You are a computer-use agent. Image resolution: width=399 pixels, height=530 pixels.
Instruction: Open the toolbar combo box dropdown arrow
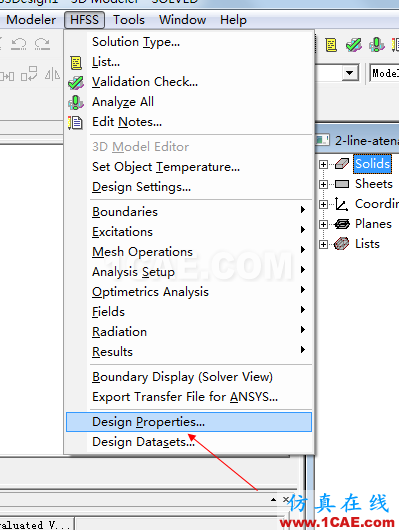pos(350,73)
